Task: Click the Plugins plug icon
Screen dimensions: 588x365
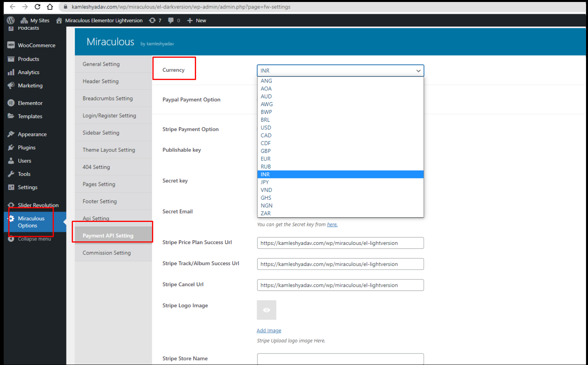Action: 11,147
